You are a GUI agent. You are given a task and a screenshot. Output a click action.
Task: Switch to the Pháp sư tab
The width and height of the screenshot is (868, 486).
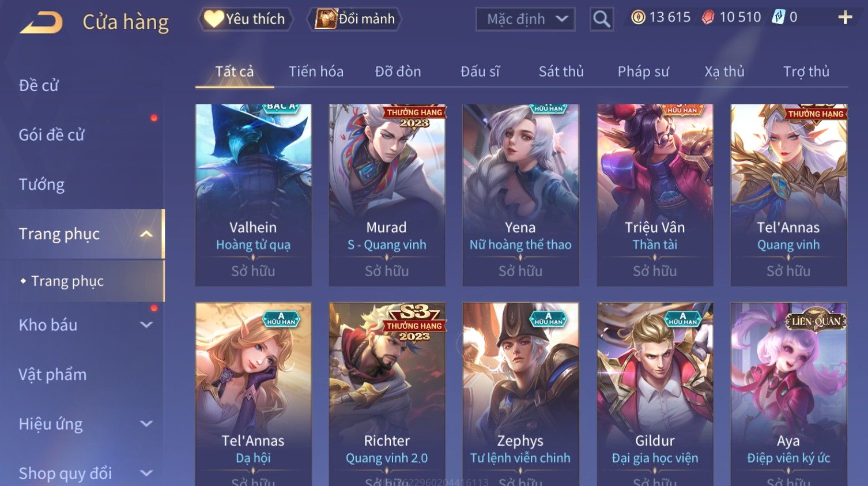tap(643, 71)
